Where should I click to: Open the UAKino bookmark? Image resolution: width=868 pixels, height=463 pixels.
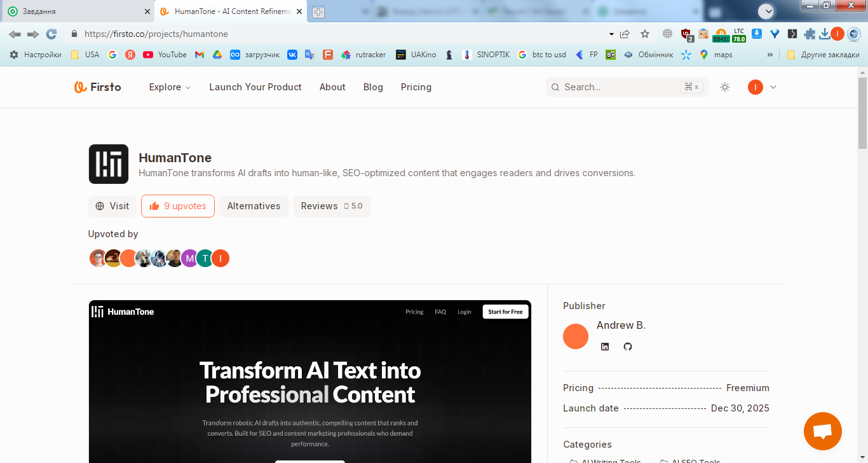[416, 55]
